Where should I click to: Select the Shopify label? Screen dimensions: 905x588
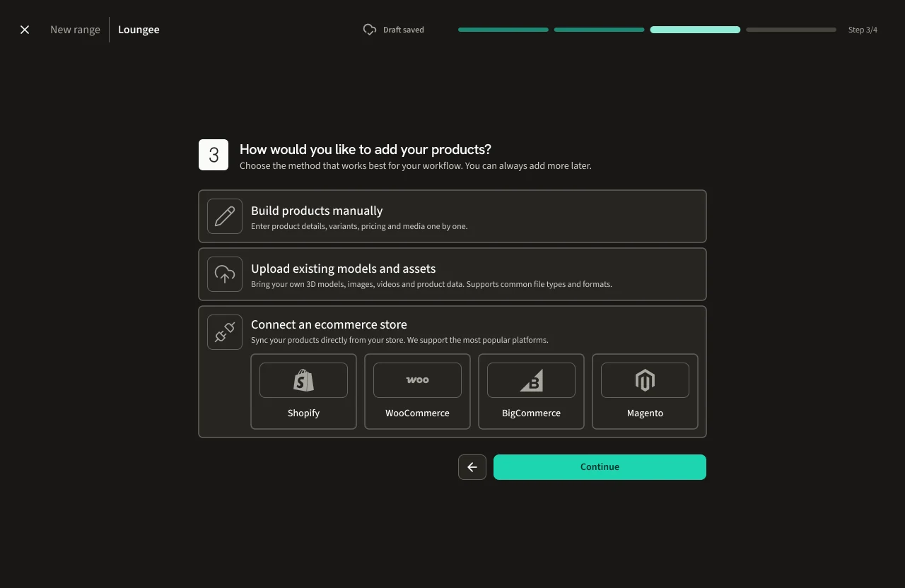pos(303,413)
